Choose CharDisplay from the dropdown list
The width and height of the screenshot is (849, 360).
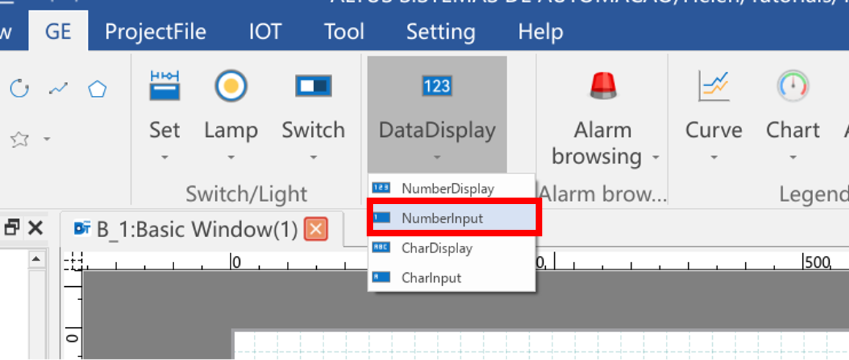[x=452, y=248]
